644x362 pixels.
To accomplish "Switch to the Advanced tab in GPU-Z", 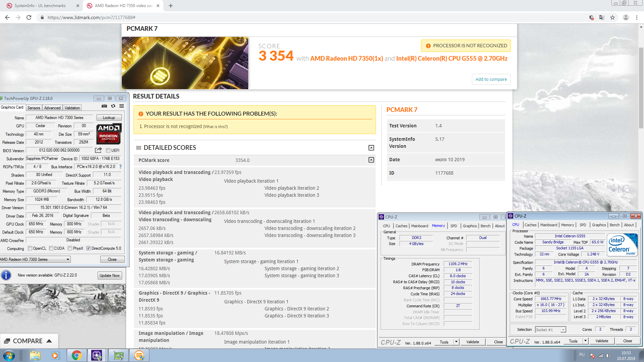I will tap(52, 108).
